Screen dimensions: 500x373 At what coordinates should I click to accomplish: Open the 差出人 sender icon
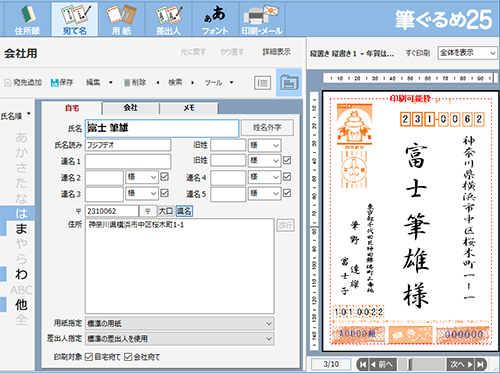pyautogui.click(x=168, y=19)
